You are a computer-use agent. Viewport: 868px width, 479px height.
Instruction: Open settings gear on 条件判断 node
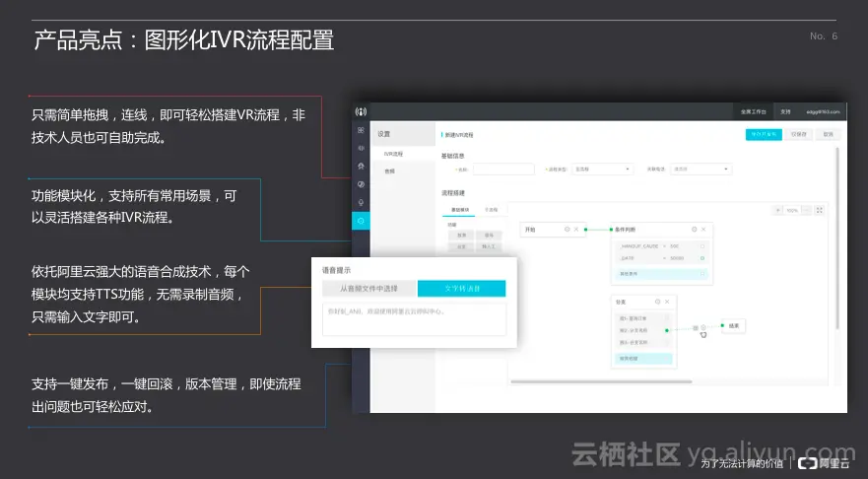695,230
